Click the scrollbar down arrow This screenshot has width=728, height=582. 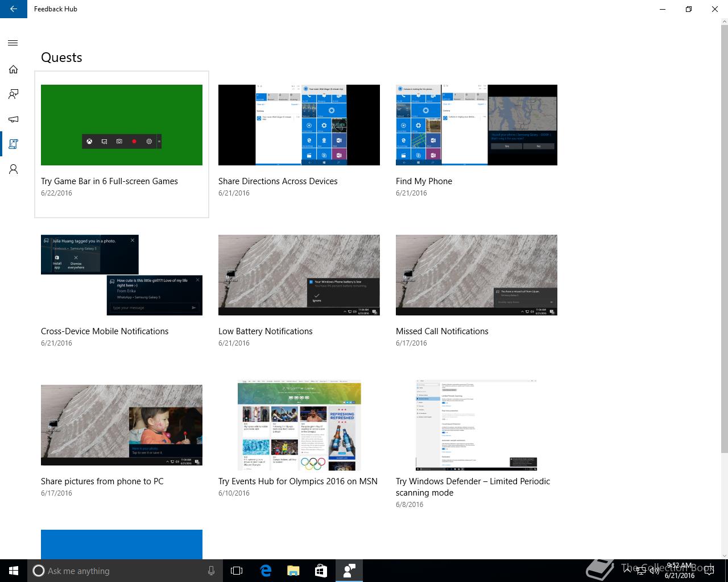click(x=723, y=555)
